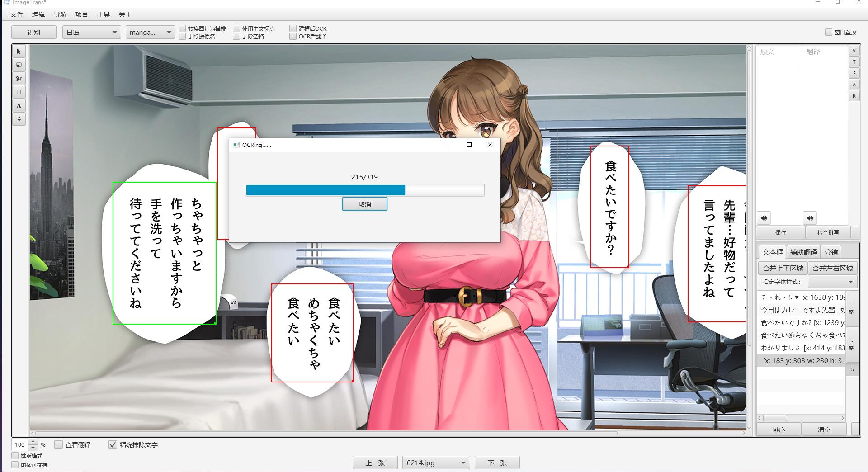Click the up-down arrows tool in left toolbar
The image size is (868, 472).
click(19, 119)
